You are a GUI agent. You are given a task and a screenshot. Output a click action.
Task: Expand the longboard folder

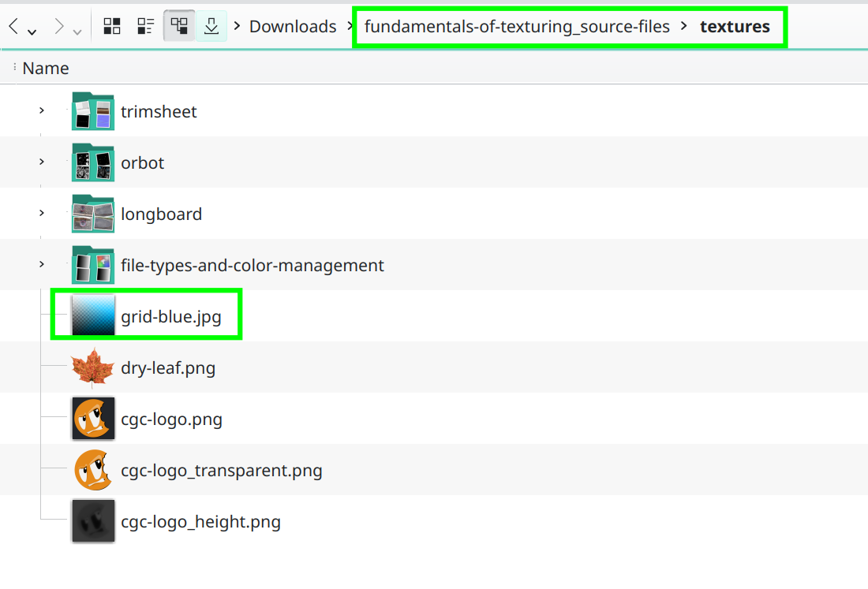tap(42, 213)
